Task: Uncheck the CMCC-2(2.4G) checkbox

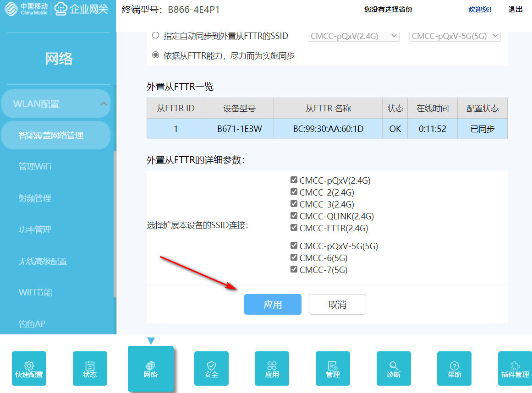Action: [x=294, y=191]
